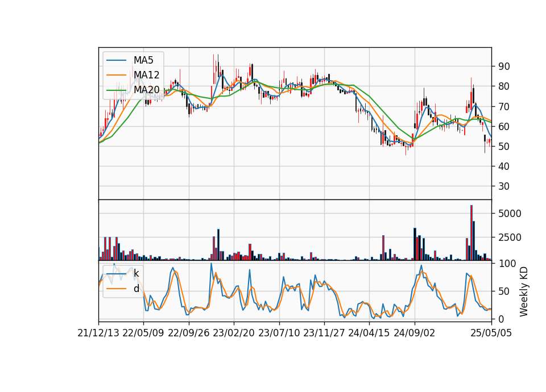Screen dimensions: 546x392
Task: Click the 23/11/27 date label
Action: tap(324, 333)
